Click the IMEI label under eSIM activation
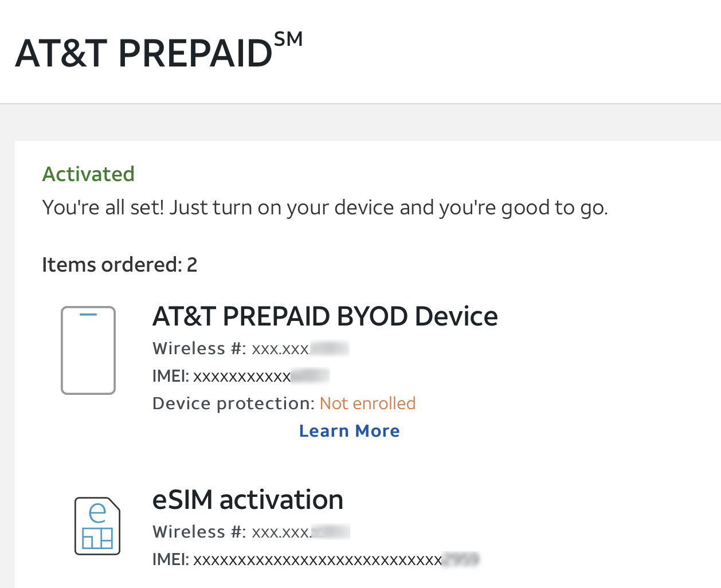Viewport: 721px width, 588px height. (170, 559)
